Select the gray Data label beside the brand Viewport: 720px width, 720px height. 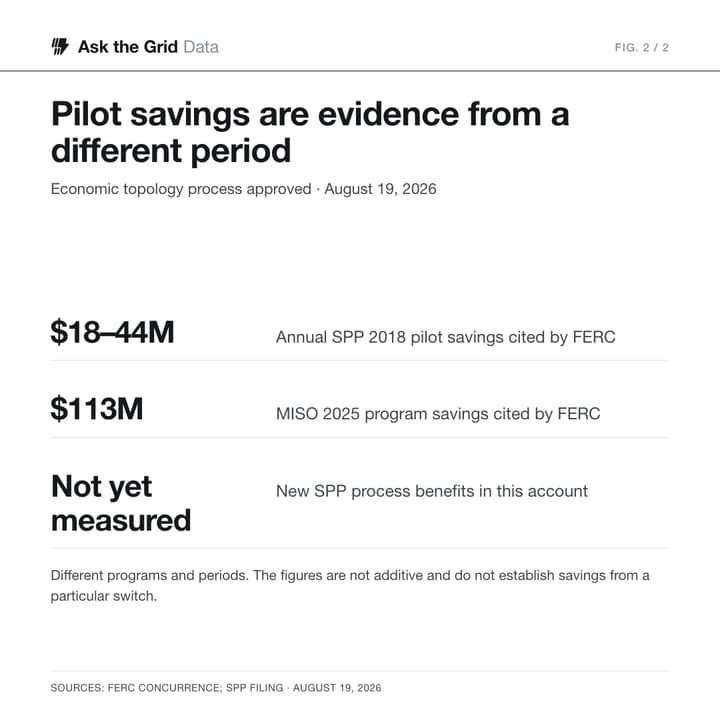click(x=201, y=47)
